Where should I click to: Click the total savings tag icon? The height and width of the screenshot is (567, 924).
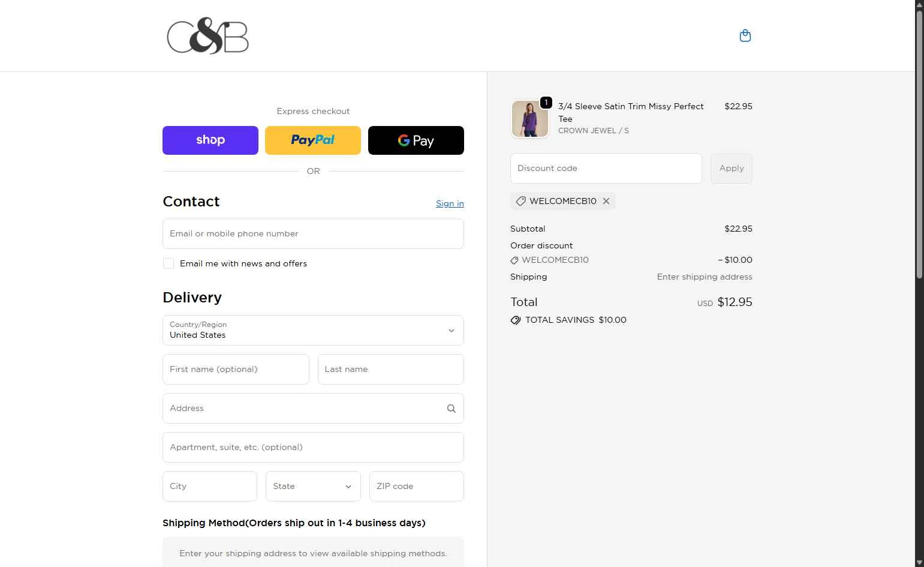coord(516,320)
